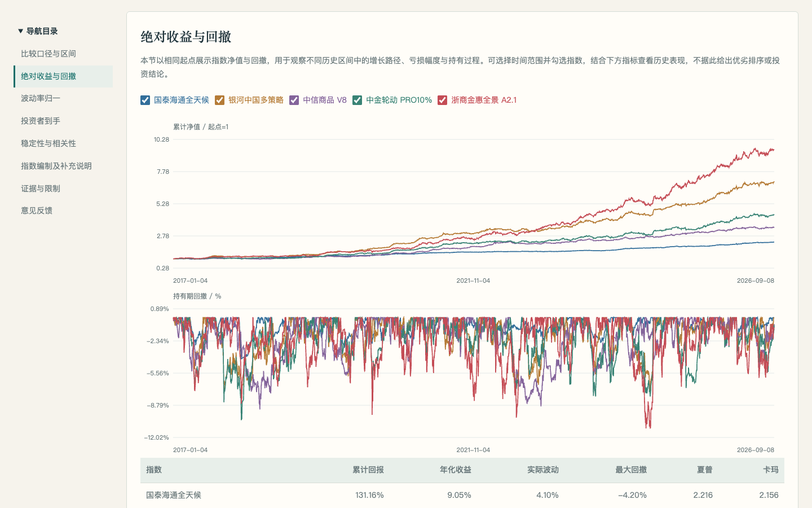This screenshot has height=508, width=812.
Task: Jump to 投资者到手 section
Action: click(x=63, y=121)
